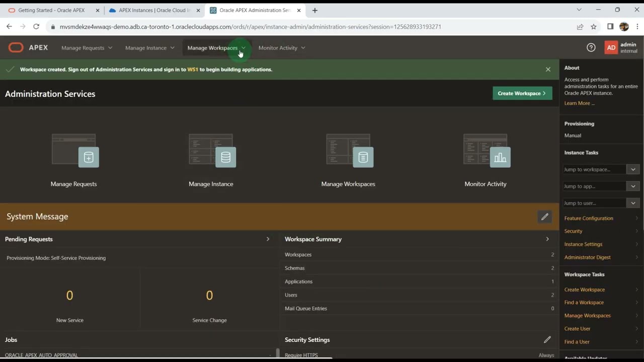Open the Chrome profile avatar

624,27
